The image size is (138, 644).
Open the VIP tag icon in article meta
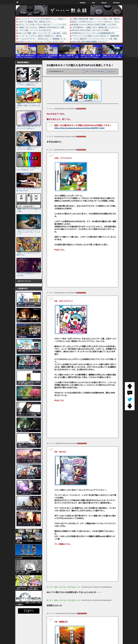[x=84, y=71]
